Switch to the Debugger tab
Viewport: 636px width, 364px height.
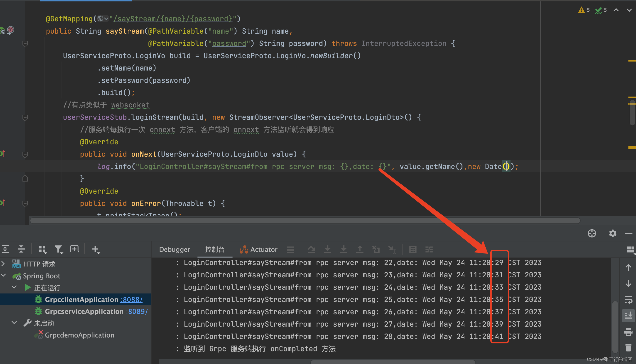[175, 249]
